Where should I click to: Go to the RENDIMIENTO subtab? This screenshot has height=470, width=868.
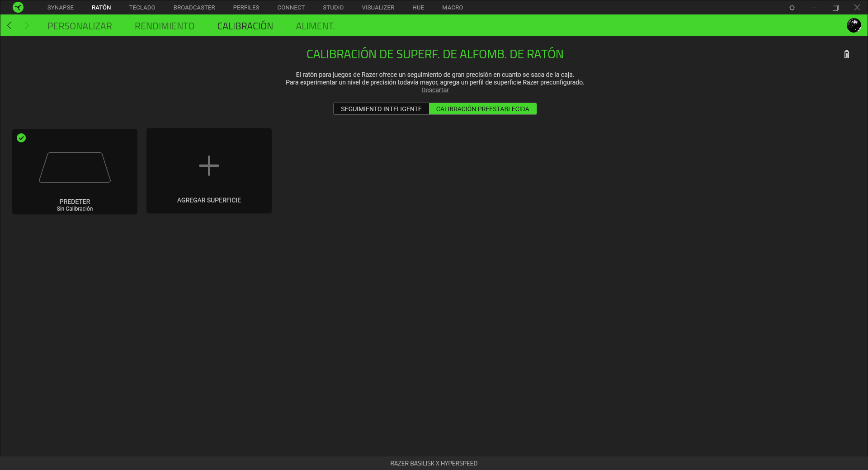click(x=165, y=26)
